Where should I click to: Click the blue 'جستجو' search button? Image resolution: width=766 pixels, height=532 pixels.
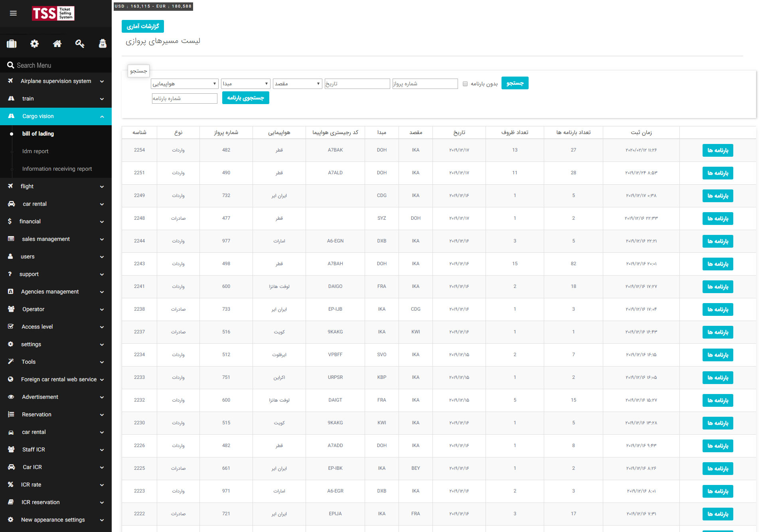[515, 83]
